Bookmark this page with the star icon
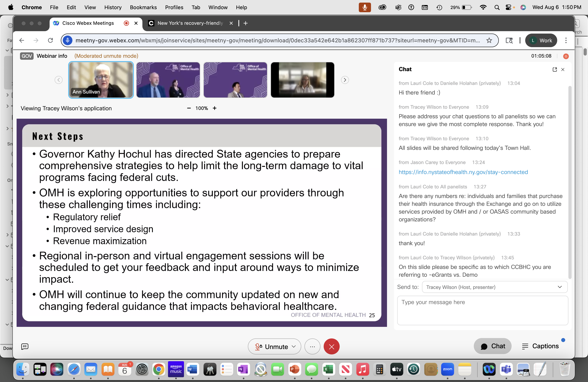This screenshot has height=382, width=588. [489, 41]
